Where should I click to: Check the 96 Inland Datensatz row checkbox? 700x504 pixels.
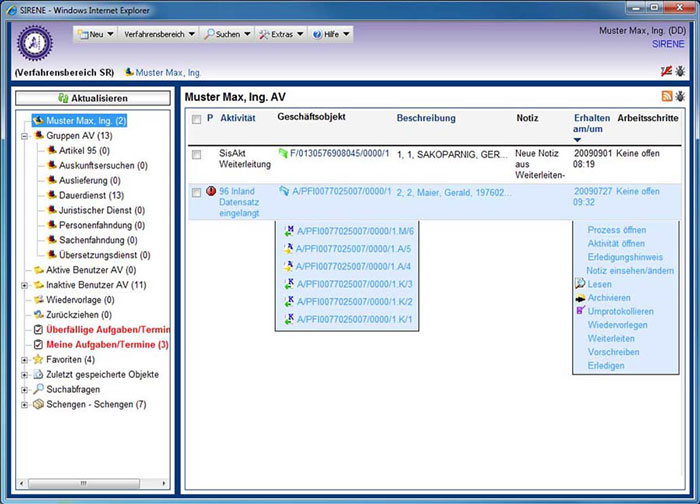coord(196,192)
